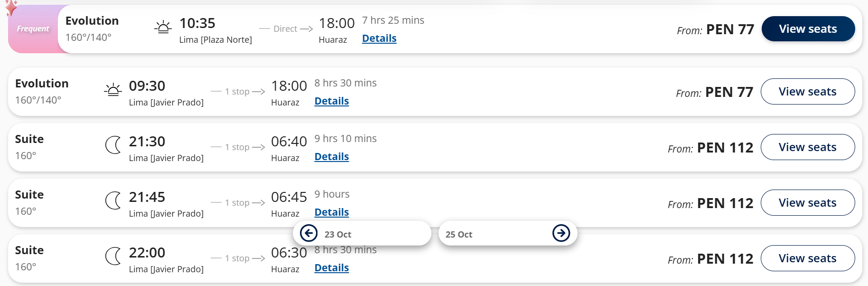Viewport: 868px width, 286px height.
Task: View seats for the 09:30 Evolution bus
Action: click(x=808, y=92)
